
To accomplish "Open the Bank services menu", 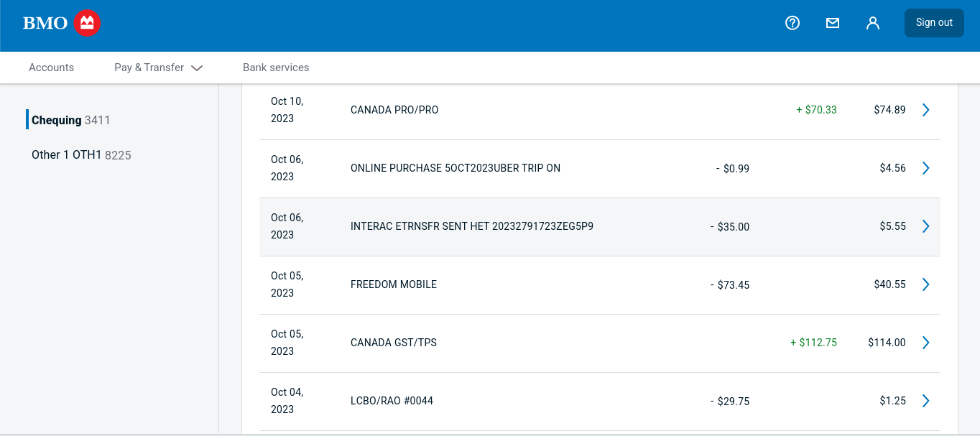I will coord(276,68).
